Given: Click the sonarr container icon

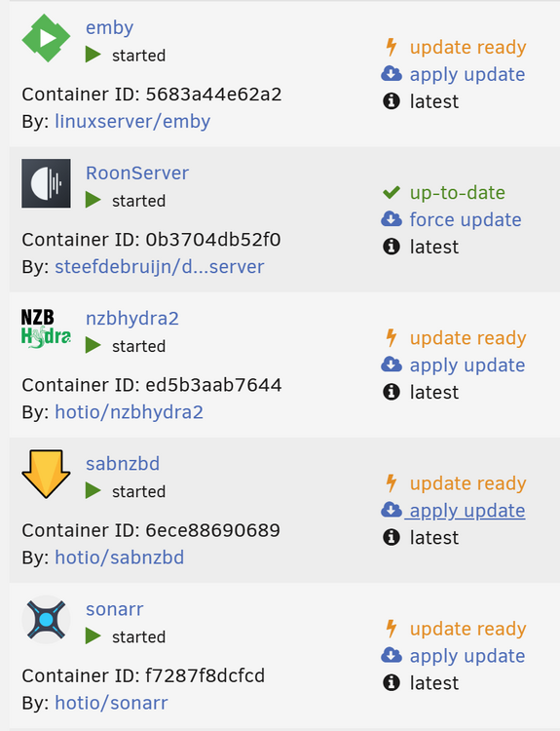Looking at the screenshot, I should point(46,620).
